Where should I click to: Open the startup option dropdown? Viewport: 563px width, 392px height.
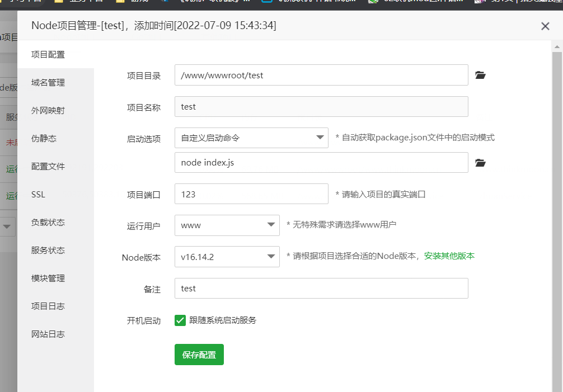point(251,138)
